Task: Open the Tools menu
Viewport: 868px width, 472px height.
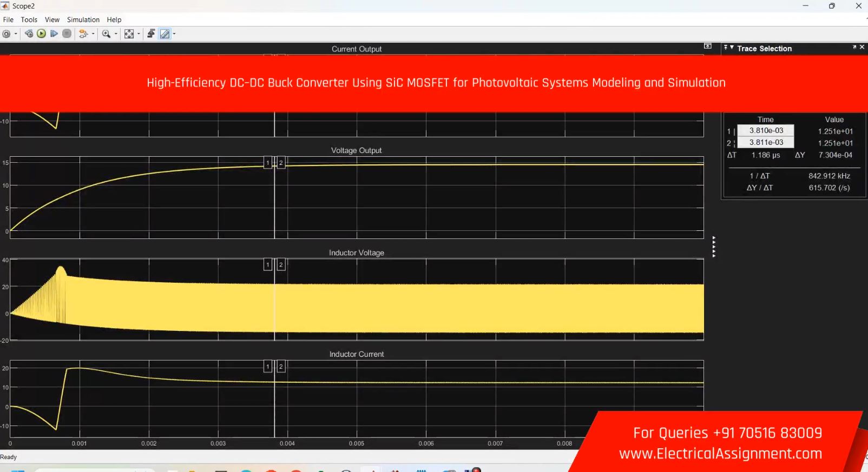Action: [x=29, y=19]
